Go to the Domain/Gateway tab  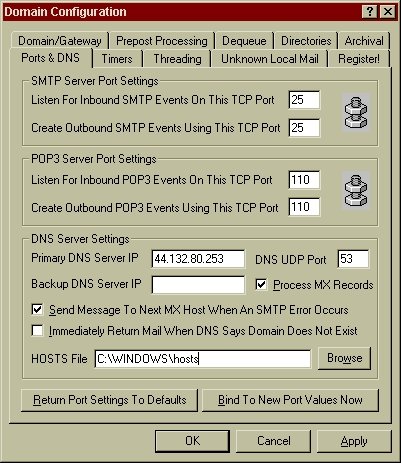point(60,41)
